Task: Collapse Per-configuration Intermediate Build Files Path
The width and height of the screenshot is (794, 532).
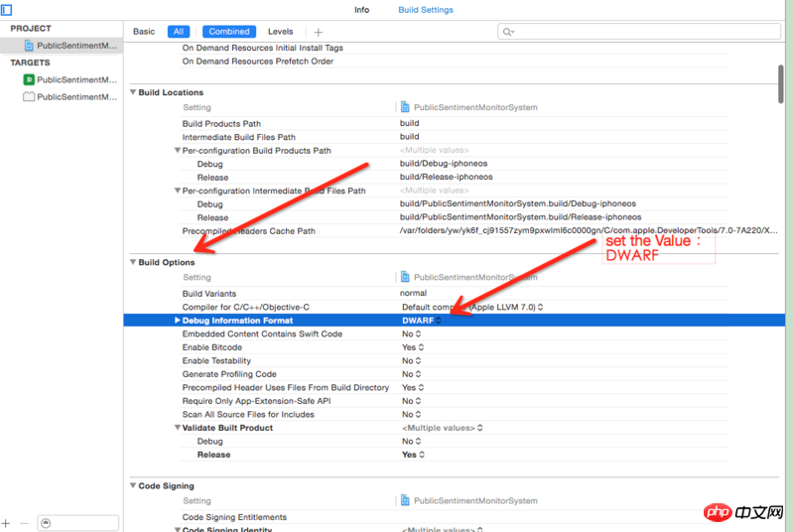Action: 178,191
